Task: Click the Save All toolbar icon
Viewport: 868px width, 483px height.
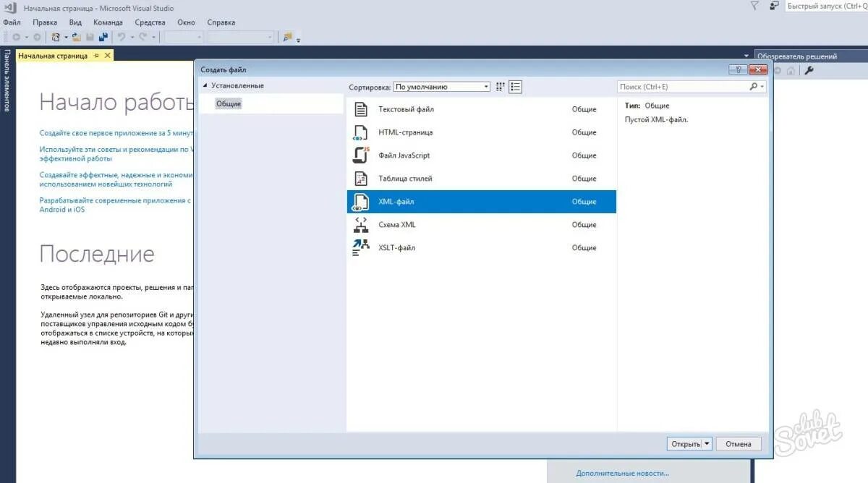Action: pos(103,37)
